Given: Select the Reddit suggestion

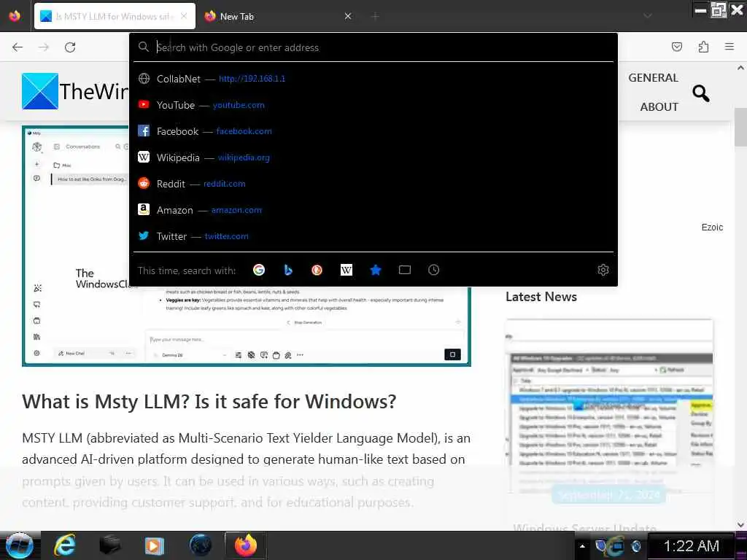Looking at the screenshot, I should (x=373, y=183).
